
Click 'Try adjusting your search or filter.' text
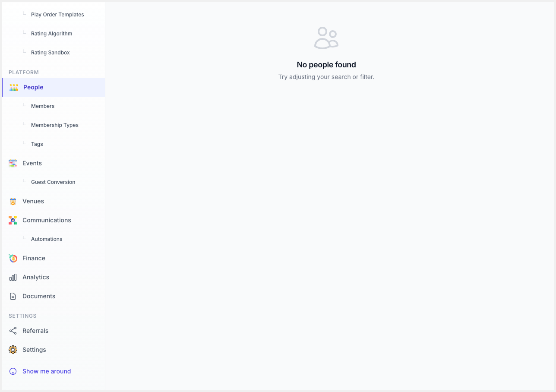[x=326, y=77]
